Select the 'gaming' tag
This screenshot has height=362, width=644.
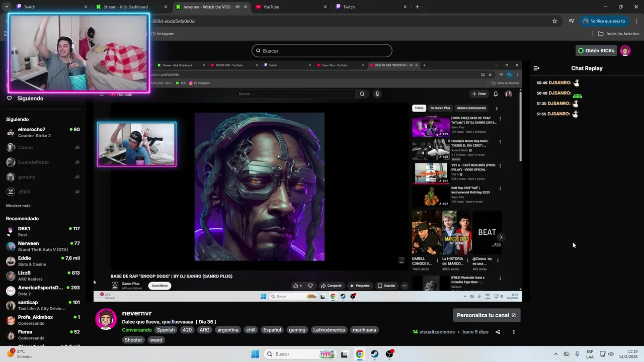(297, 330)
